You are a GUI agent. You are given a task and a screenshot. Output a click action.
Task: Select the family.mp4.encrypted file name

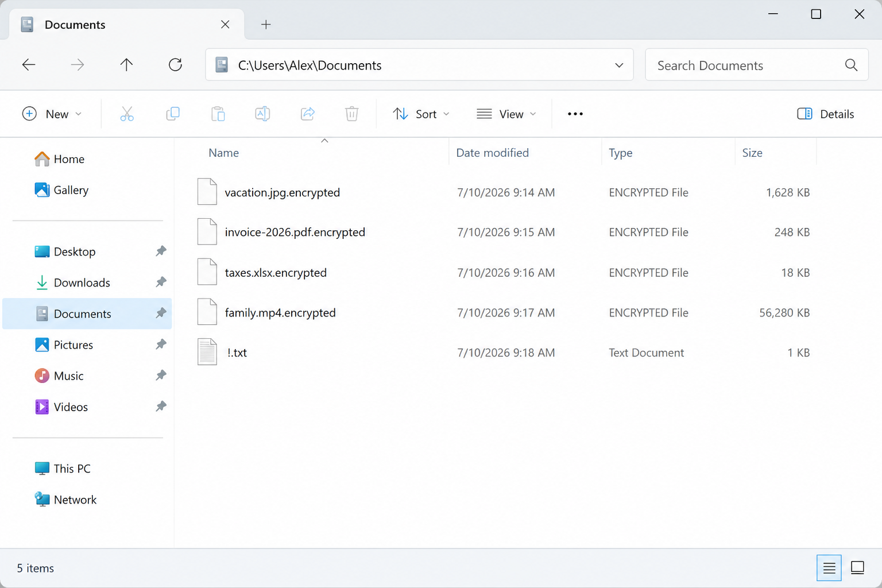(x=280, y=312)
